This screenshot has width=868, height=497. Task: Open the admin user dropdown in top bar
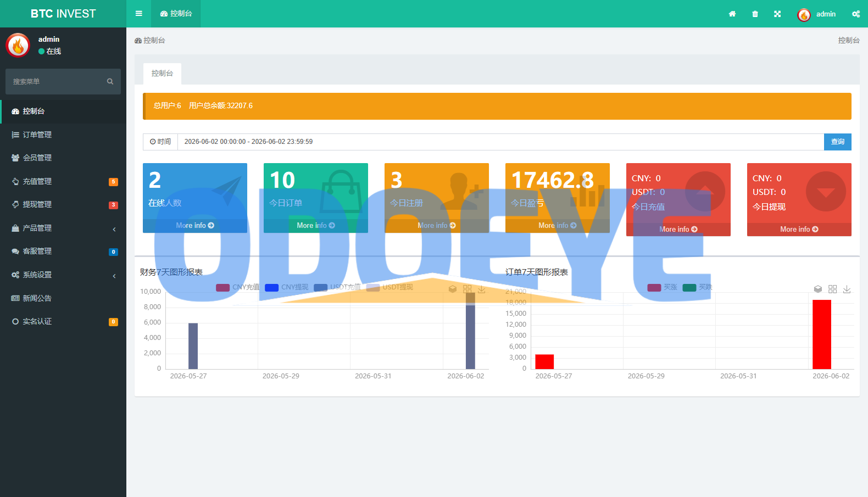pyautogui.click(x=816, y=14)
